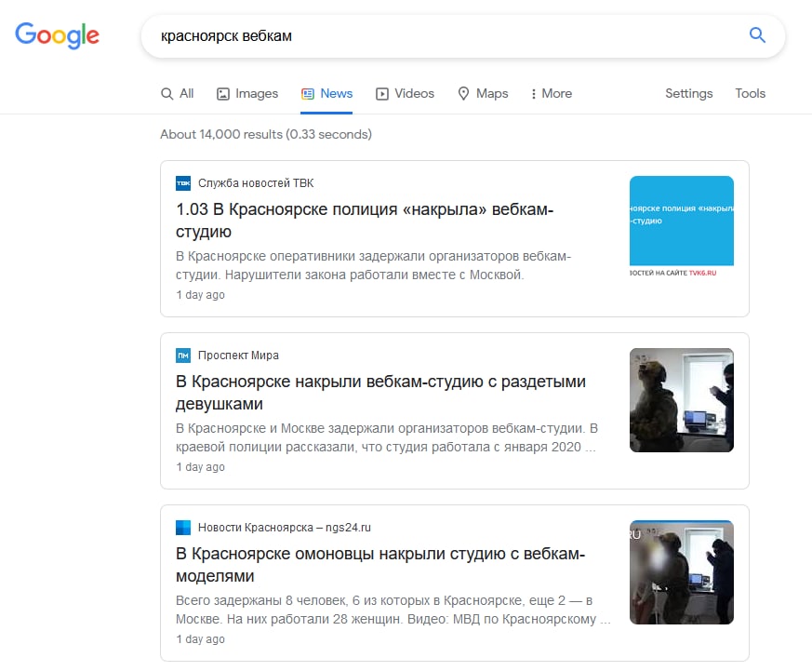Open headline about омоновцы накрыли студию

point(380,564)
